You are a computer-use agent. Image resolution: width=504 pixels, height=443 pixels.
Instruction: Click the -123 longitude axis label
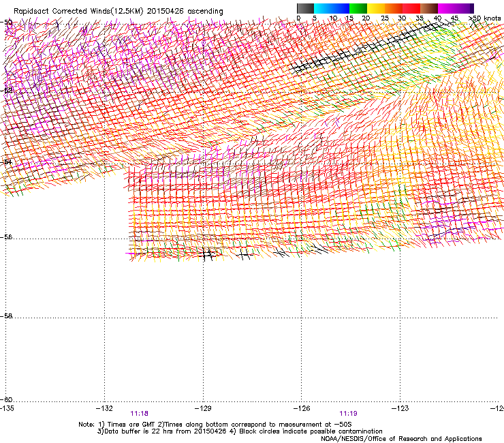point(400,408)
